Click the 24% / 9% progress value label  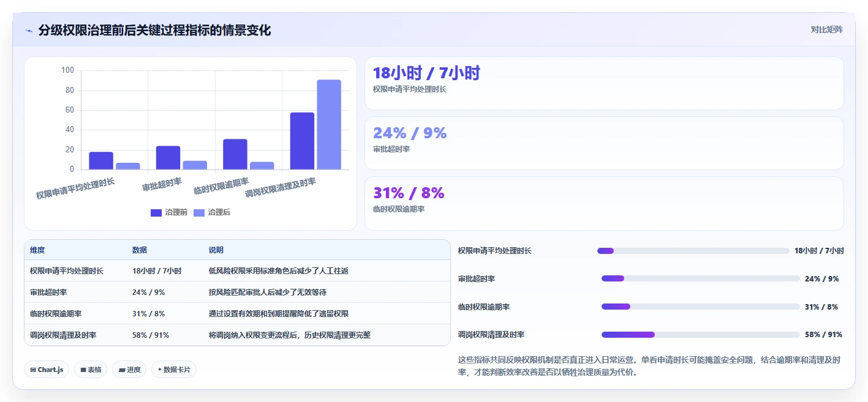(822, 278)
